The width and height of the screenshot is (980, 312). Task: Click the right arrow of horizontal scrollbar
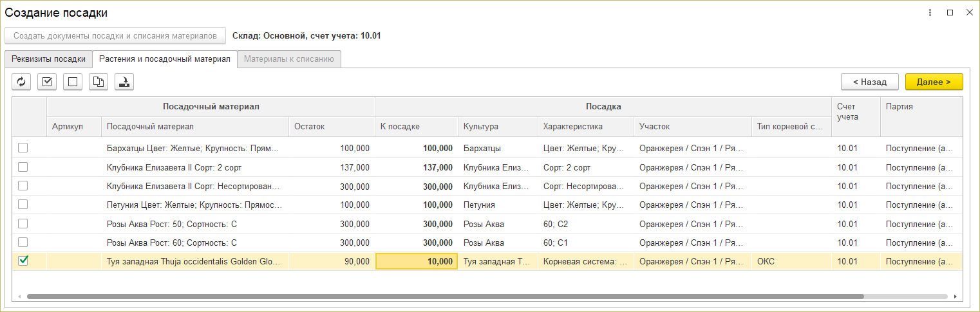[955, 297]
